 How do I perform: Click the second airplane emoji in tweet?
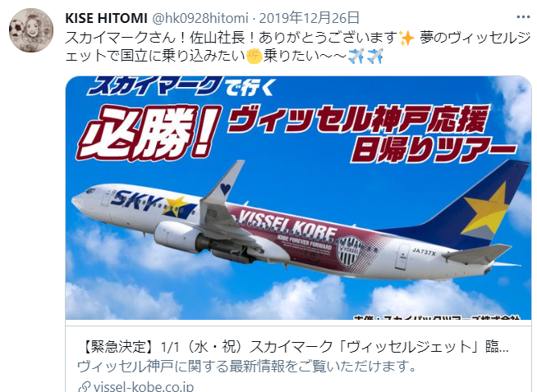pyautogui.click(x=375, y=56)
